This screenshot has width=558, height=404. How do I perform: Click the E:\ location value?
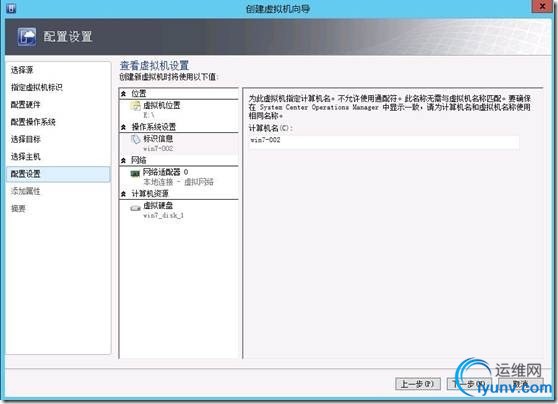click(149, 115)
